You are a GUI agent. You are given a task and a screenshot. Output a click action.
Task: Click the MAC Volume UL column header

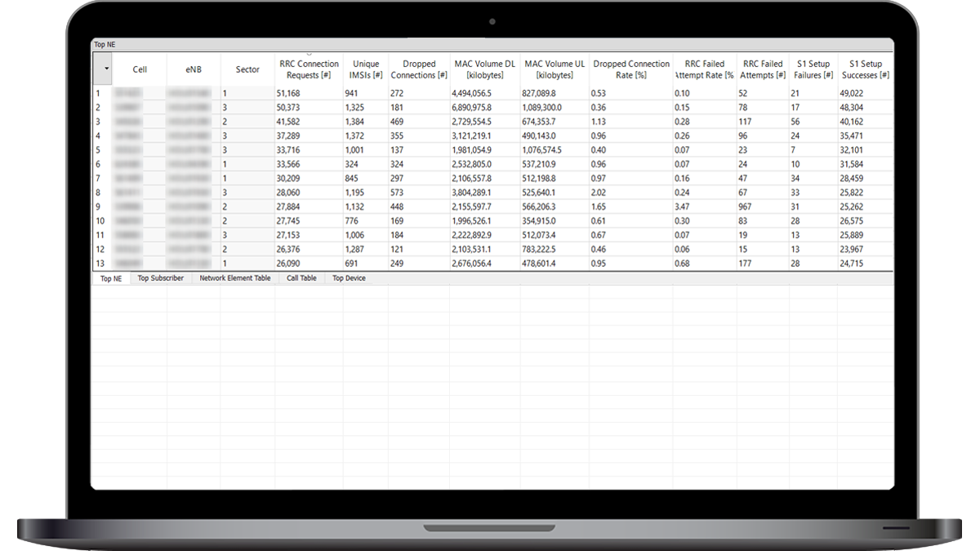555,69
